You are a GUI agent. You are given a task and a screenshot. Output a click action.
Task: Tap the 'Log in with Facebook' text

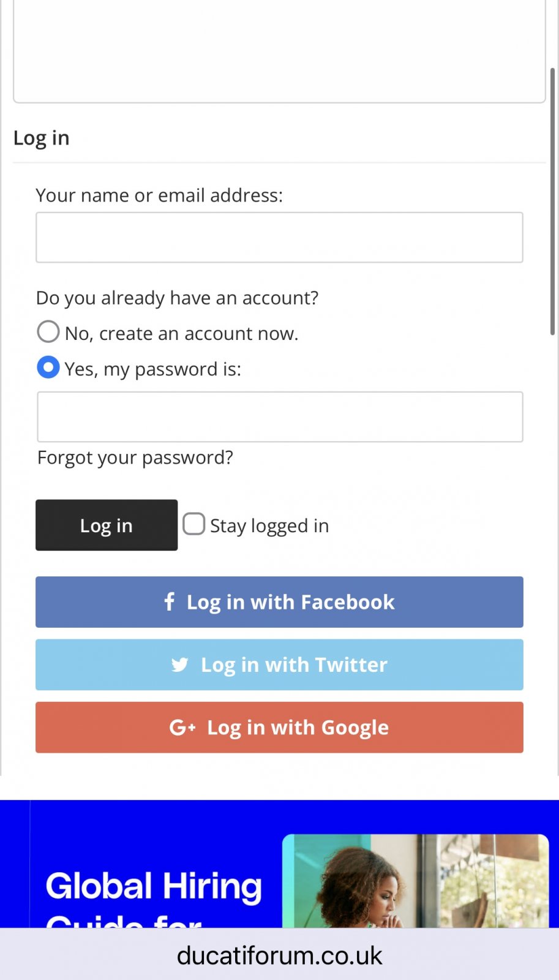(290, 602)
